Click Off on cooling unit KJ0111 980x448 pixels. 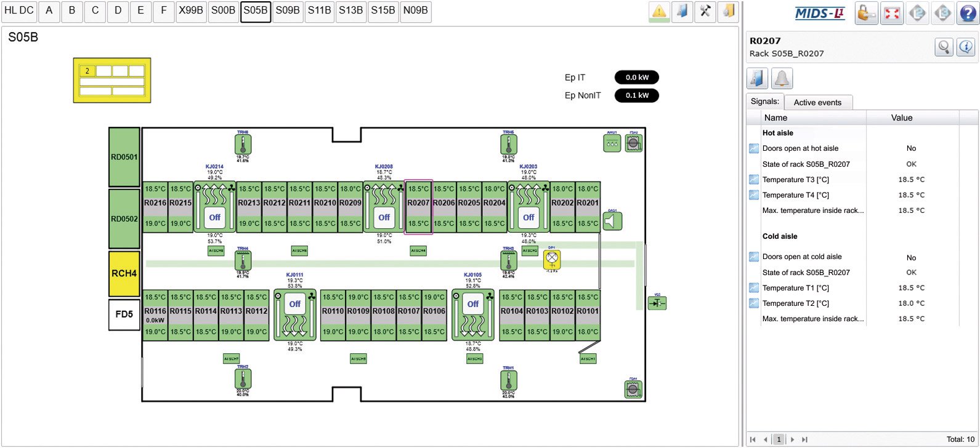(x=295, y=304)
